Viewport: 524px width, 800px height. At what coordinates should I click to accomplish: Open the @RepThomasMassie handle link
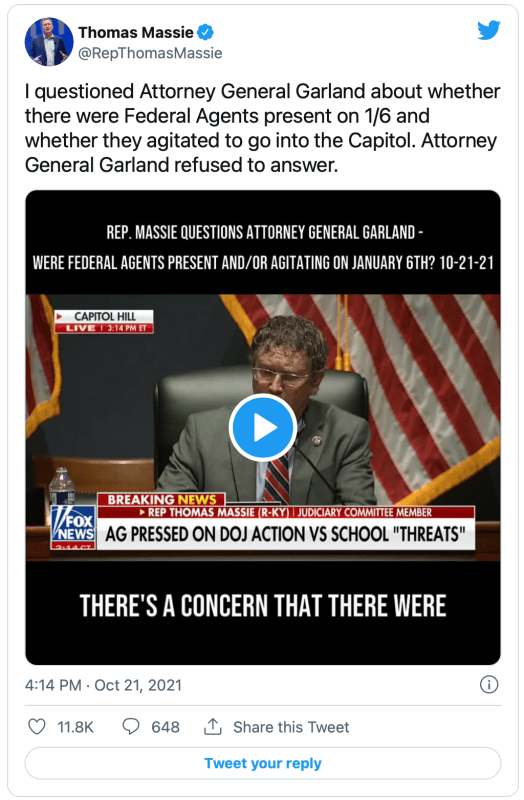150,53
